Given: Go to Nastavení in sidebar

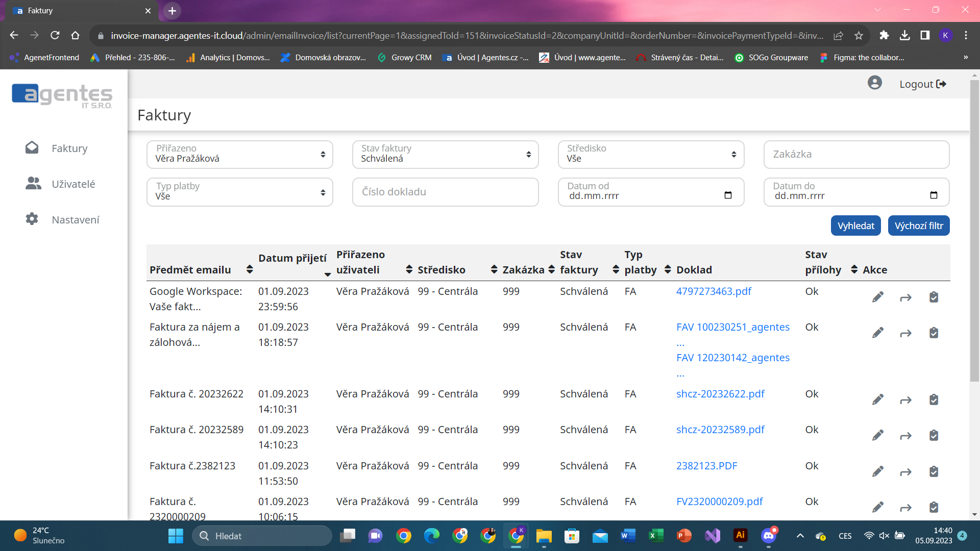Looking at the screenshot, I should point(75,220).
